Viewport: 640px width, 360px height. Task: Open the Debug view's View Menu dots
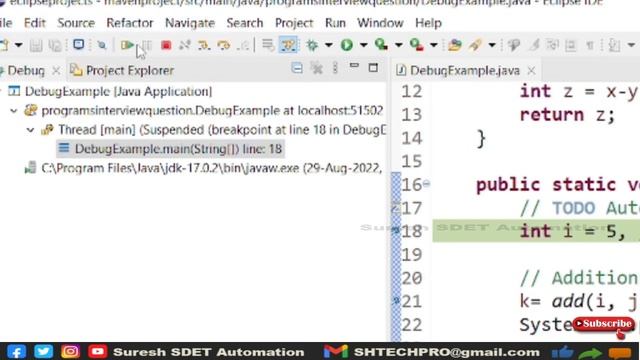click(x=335, y=68)
